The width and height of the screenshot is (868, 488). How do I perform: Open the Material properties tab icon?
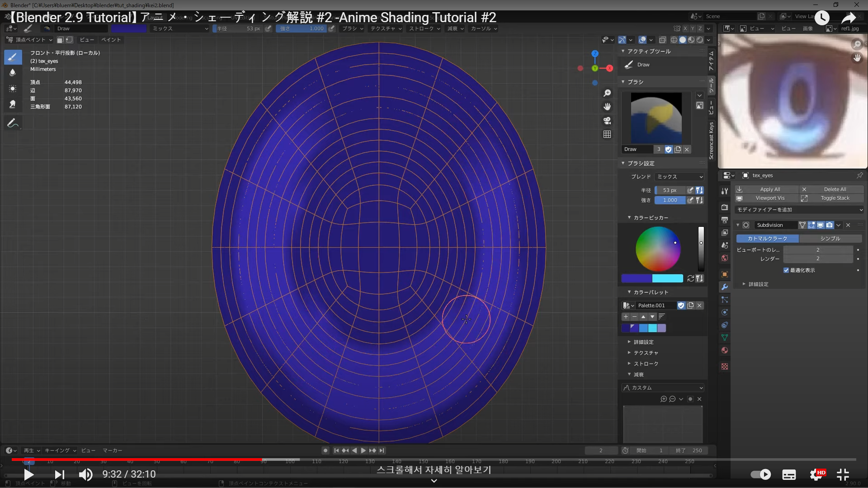tap(725, 351)
